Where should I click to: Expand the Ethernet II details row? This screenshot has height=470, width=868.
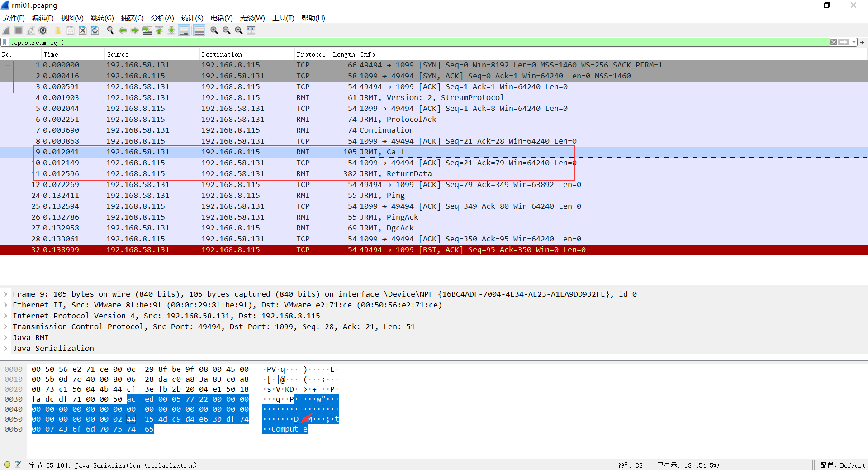pos(5,305)
